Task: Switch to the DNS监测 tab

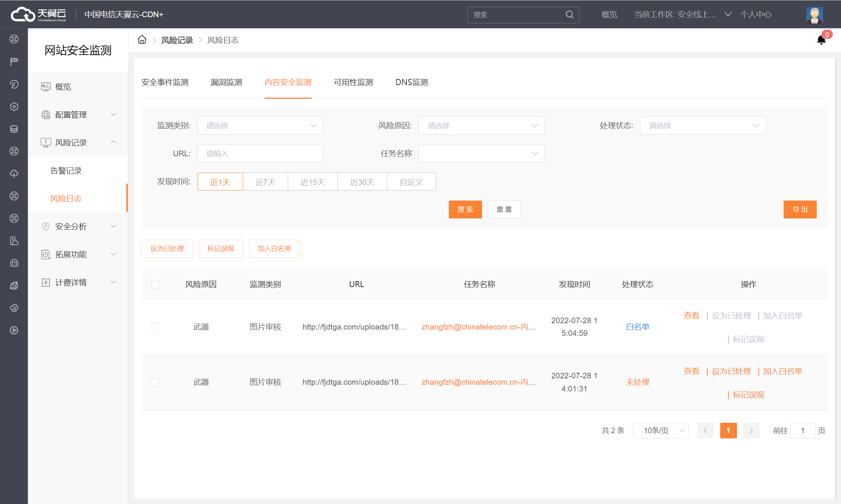Action: (412, 82)
